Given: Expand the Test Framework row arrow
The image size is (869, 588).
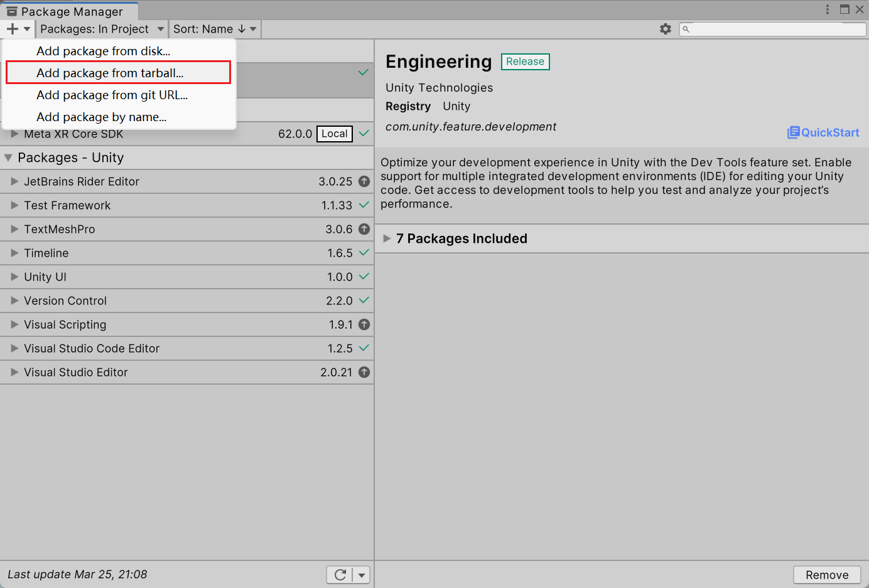Looking at the screenshot, I should click(14, 205).
